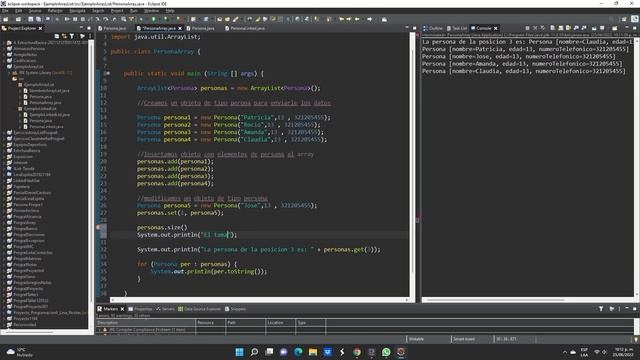Minimize the Markers bottom panel
The height and width of the screenshot is (360, 640).
click(x=627, y=309)
